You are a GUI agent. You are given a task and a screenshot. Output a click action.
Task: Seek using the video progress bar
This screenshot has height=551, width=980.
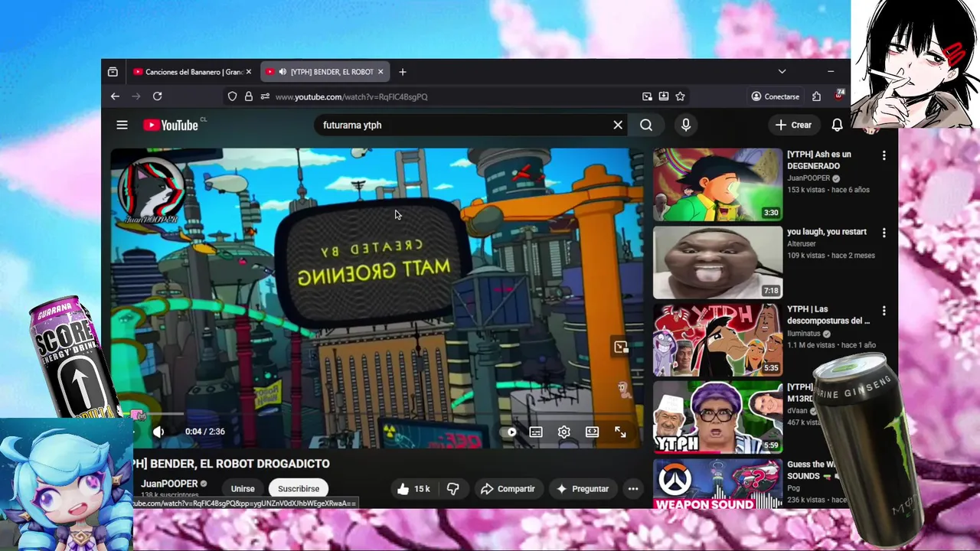(380, 414)
